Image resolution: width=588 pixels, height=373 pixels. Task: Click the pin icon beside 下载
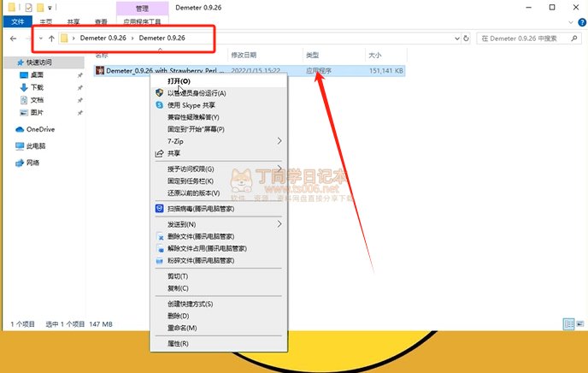79,88
